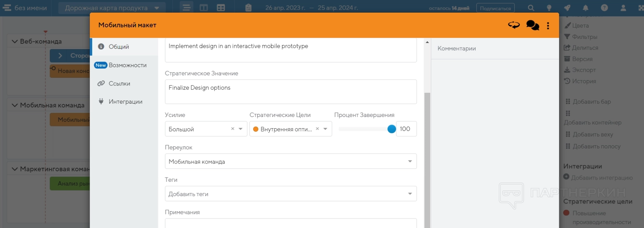Click the rocket icon in top bar

(567, 8)
